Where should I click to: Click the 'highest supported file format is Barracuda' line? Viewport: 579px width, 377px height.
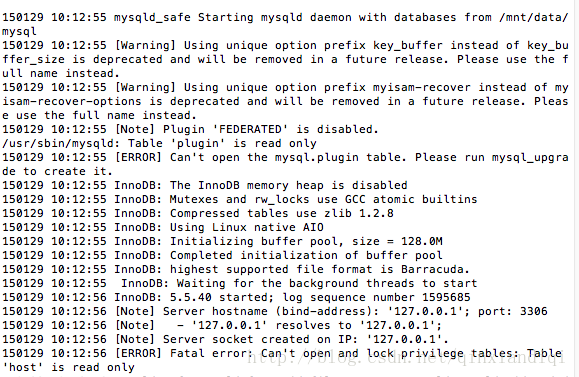[x=236, y=270]
